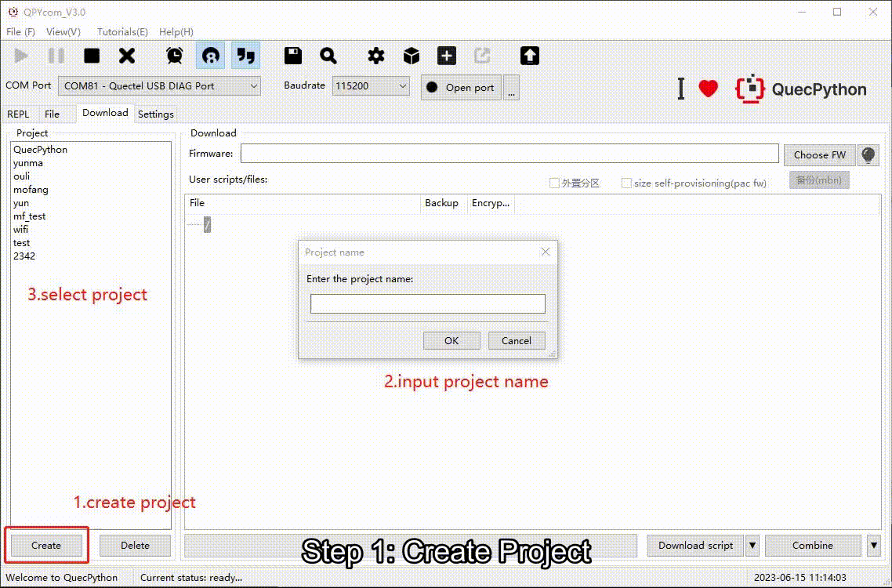Open settings via the gear icon
The image size is (892, 588).
pos(376,56)
